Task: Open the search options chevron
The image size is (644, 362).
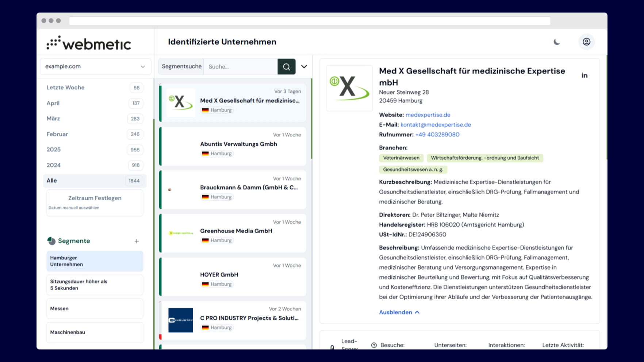Action: [x=304, y=66]
